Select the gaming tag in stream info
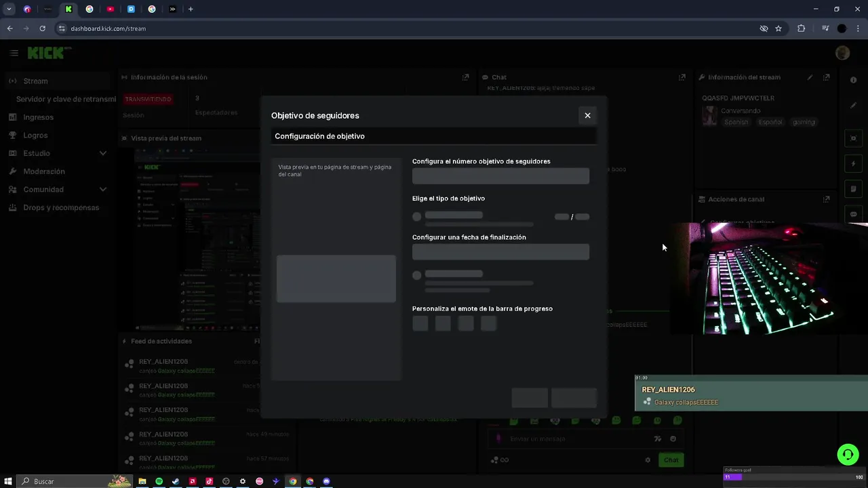 click(804, 122)
